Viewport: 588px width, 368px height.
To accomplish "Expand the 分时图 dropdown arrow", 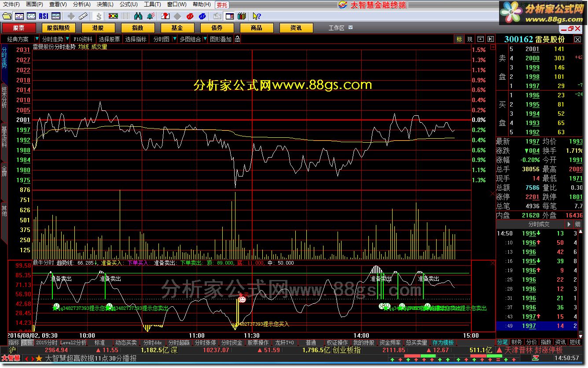I will (x=174, y=39).
